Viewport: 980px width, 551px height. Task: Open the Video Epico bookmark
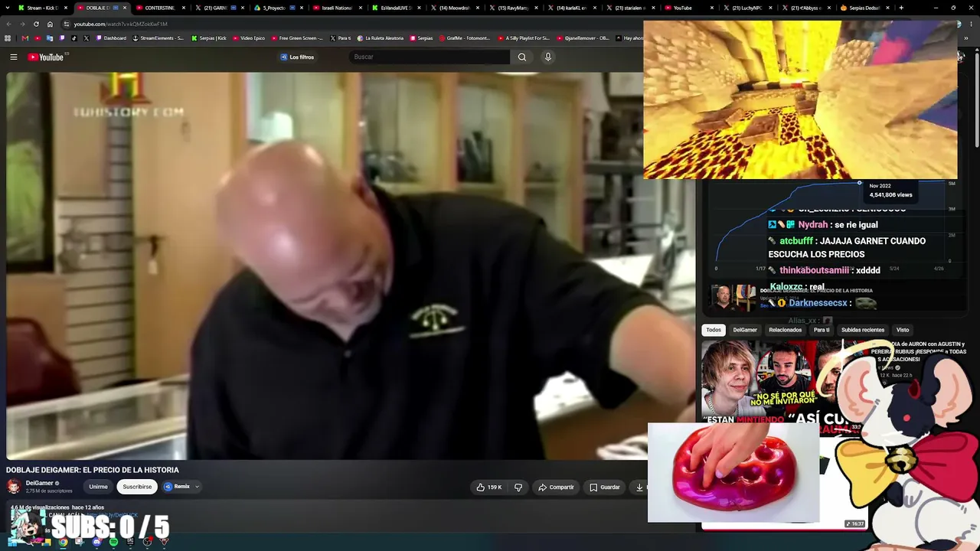pyautogui.click(x=249, y=38)
